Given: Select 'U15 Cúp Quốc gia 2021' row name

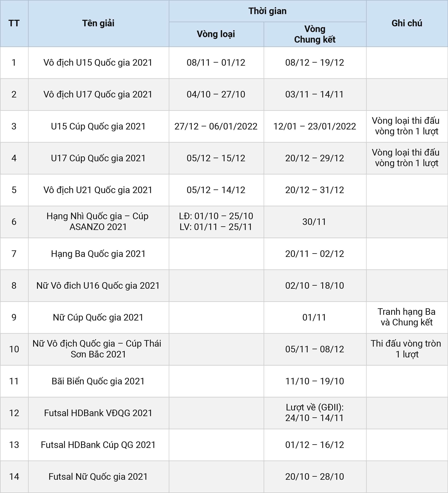Looking at the screenshot, I should (x=98, y=126).
